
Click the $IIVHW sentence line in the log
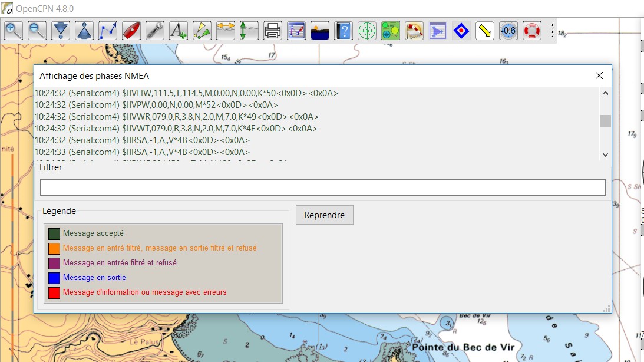pos(186,93)
